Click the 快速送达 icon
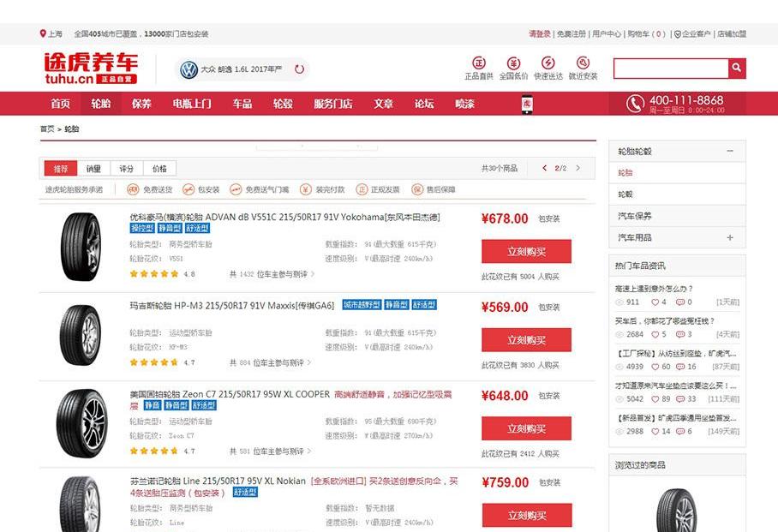The width and height of the screenshot is (778, 532). click(548, 63)
